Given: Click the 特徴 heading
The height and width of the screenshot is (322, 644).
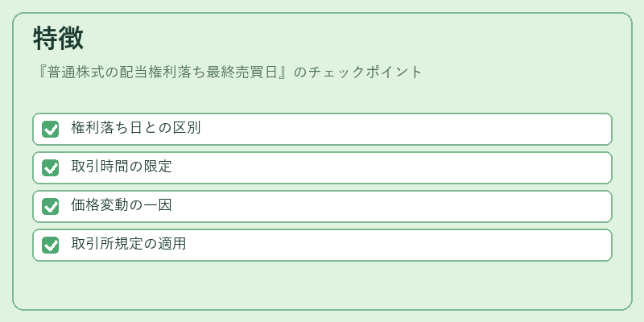Looking at the screenshot, I should click(58, 38).
